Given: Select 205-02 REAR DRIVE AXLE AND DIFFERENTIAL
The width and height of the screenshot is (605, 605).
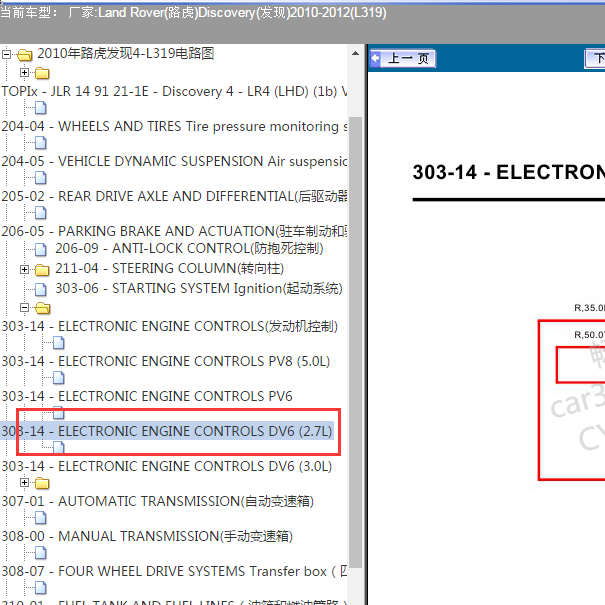Looking at the screenshot, I should 174,196.
